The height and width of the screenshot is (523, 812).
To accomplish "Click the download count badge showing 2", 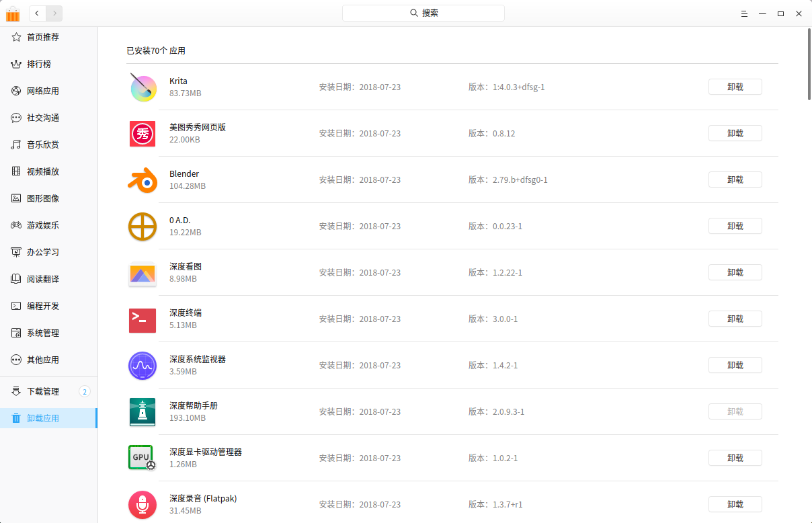I will click(85, 391).
